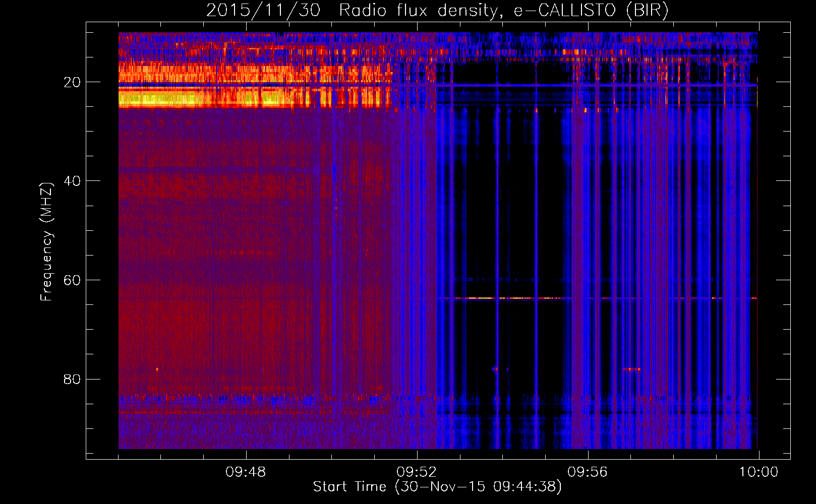The image size is (816, 504).
Task: Click the plot title '2015/11/30 Radio flux density, e-CALLISTO (BIR)'
Action: coord(437,10)
